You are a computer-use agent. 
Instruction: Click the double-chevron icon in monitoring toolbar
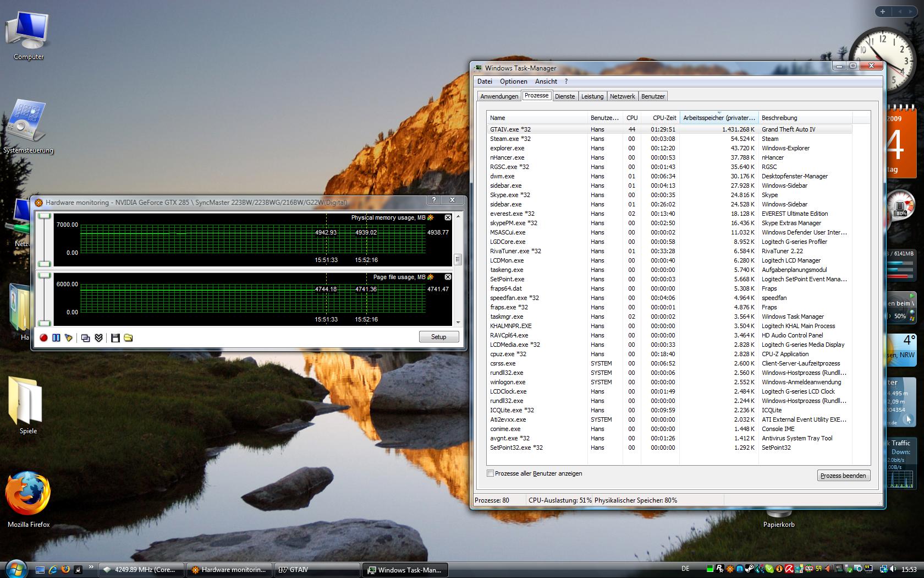coord(99,337)
